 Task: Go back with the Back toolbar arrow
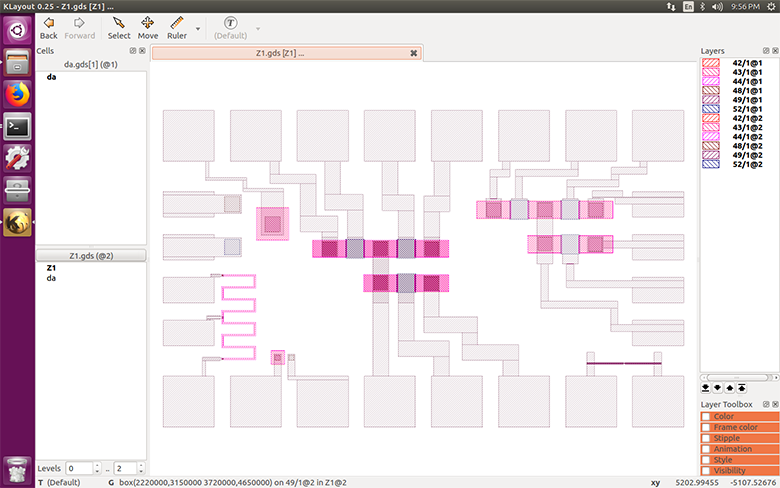(48, 28)
